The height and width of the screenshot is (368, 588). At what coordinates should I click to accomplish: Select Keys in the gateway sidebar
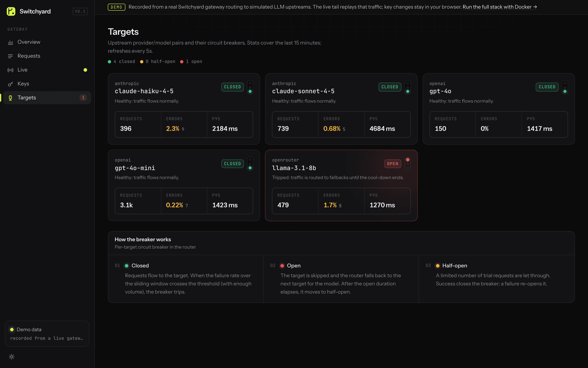(47, 84)
